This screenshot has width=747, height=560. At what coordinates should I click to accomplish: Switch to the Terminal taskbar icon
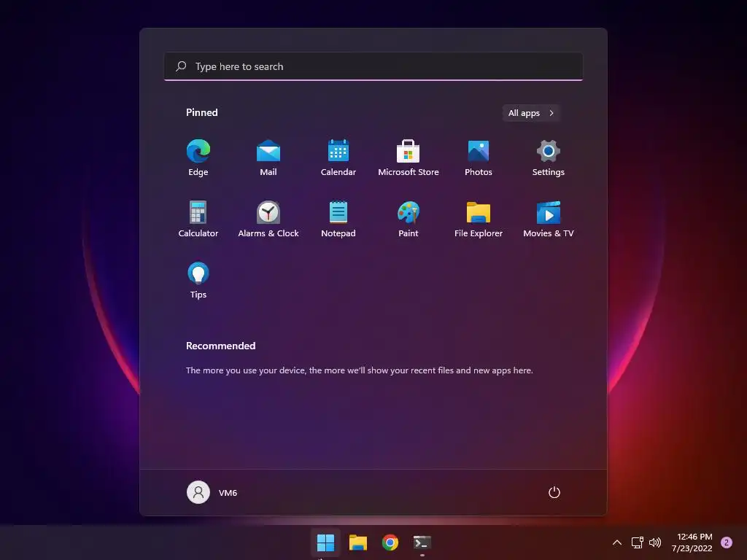pyautogui.click(x=422, y=542)
